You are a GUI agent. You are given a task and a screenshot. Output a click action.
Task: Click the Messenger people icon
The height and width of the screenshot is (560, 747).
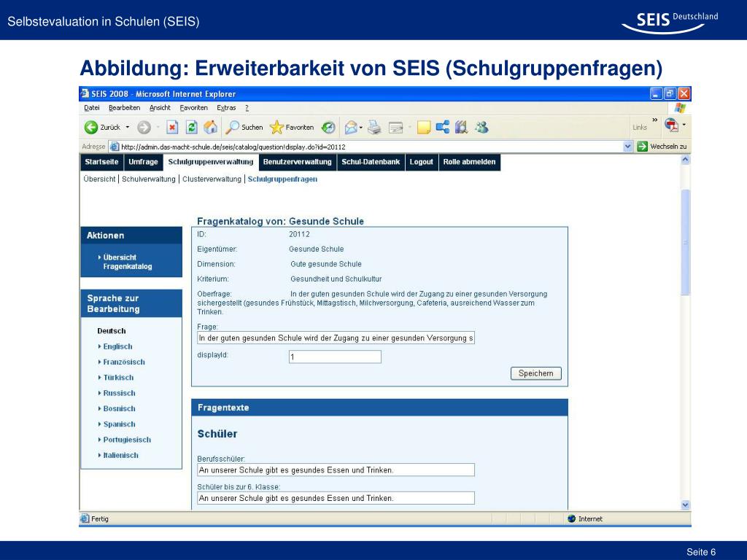(x=481, y=127)
